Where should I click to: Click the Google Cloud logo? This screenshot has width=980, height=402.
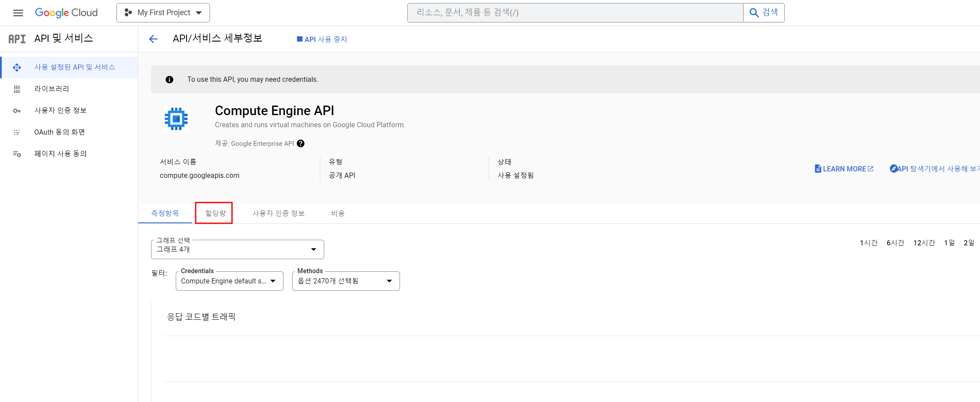66,13
